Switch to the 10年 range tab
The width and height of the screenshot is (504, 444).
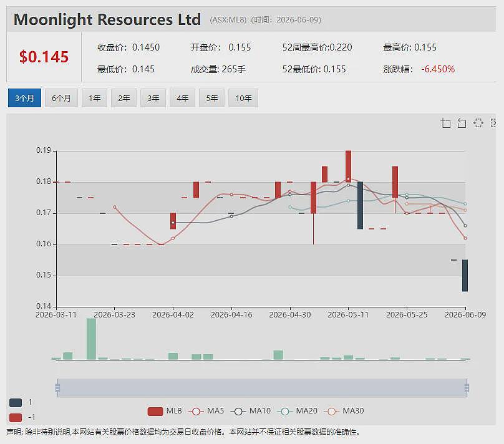(243, 98)
